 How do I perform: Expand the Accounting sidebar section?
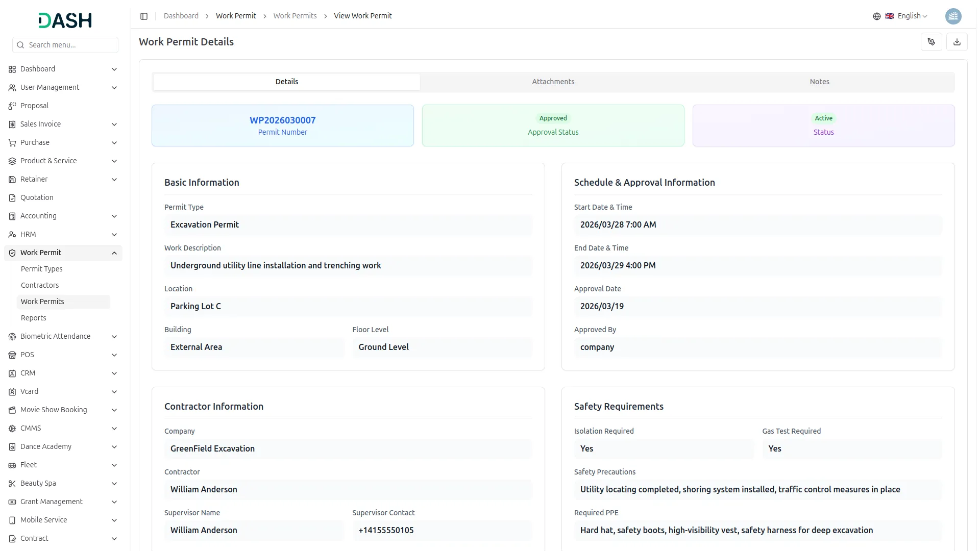[x=114, y=216]
